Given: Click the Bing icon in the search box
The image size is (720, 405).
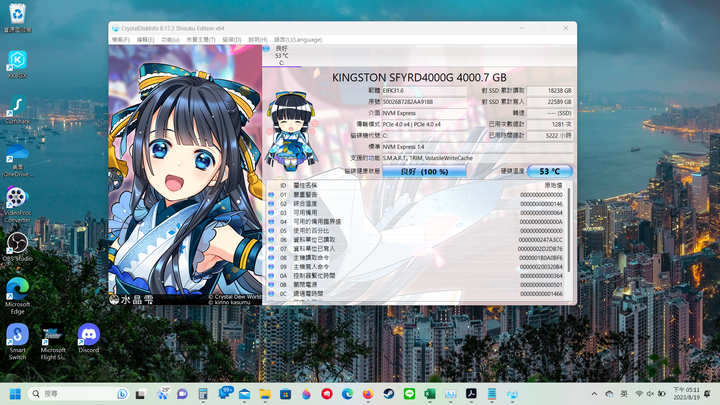Looking at the screenshot, I should click(x=122, y=394).
